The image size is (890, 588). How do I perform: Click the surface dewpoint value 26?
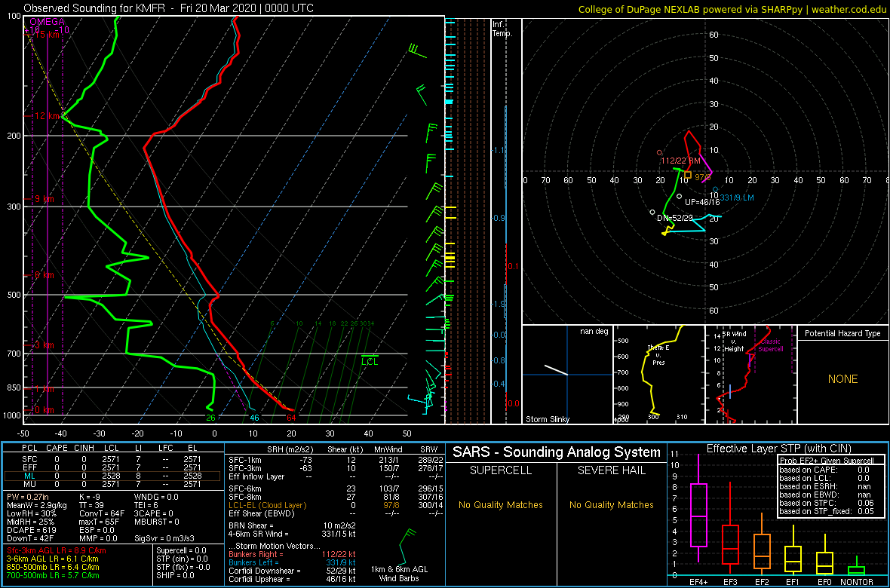click(210, 418)
